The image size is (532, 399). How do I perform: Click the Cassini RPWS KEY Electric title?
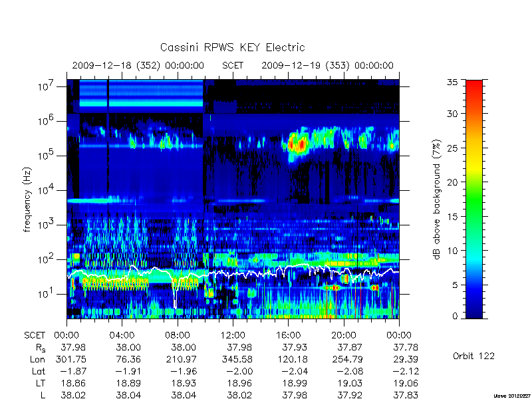point(232,47)
